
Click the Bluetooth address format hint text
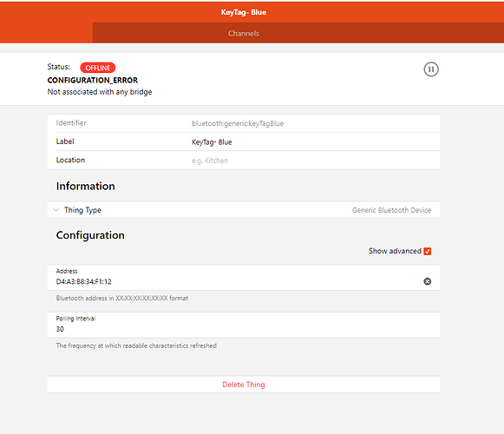[x=122, y=299]
